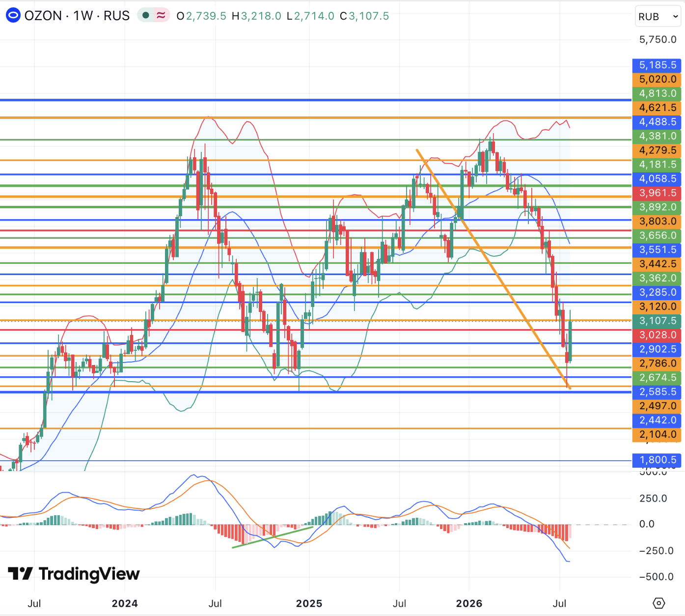Click the 2,497.0 orange price label
Image resolution: width=685 pixels, height=616 pixels.
[x=658, y=407]
